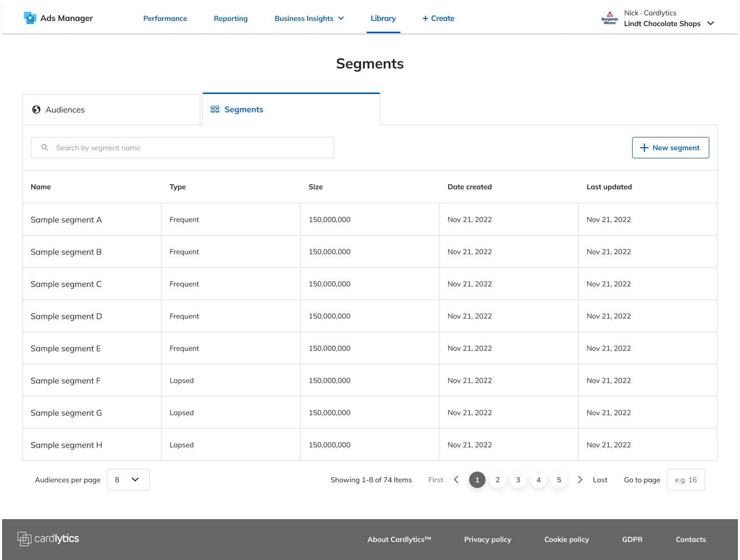Open the Cookie policy link
The width and height of the screenshot is (740, 560).
click(x=567, y=540)
